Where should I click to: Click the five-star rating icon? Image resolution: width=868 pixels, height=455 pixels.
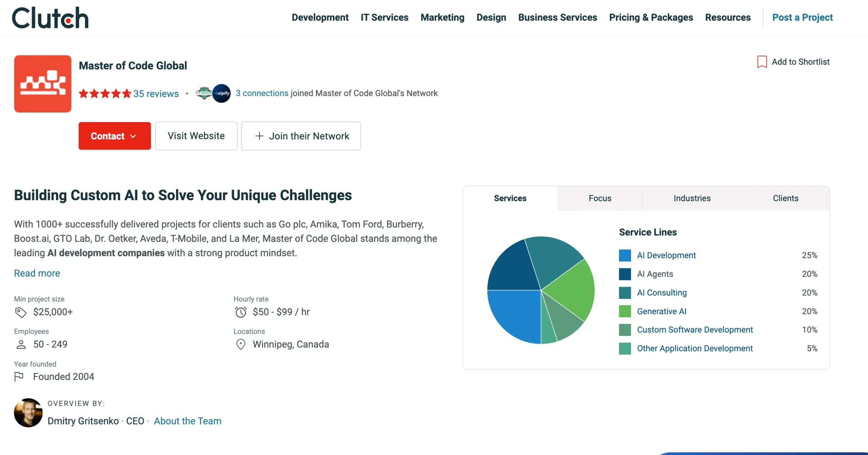pos(104,93)
